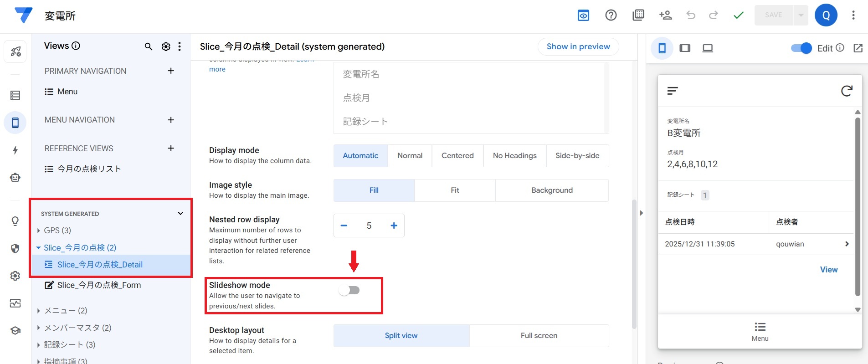Search views with the magnifier icon

point(148,46)
